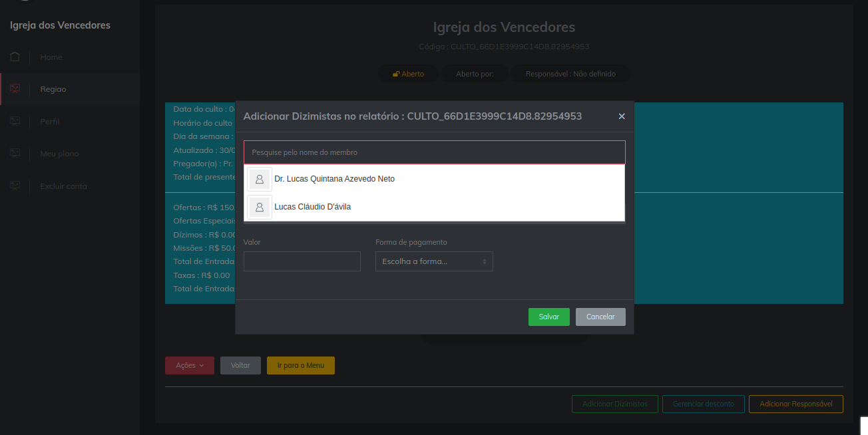Expand the Ações dropdown button
Viewport: 868px width, 435px height.
coord(190,365)
